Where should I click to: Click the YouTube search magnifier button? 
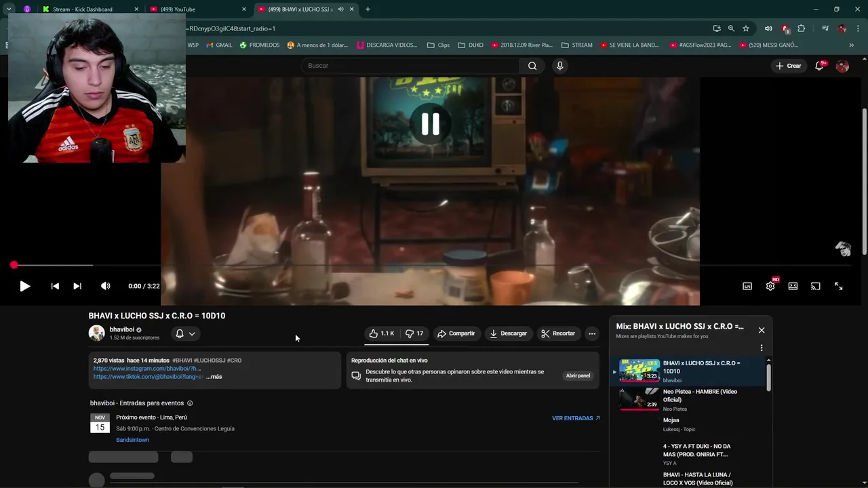[532, 66]
